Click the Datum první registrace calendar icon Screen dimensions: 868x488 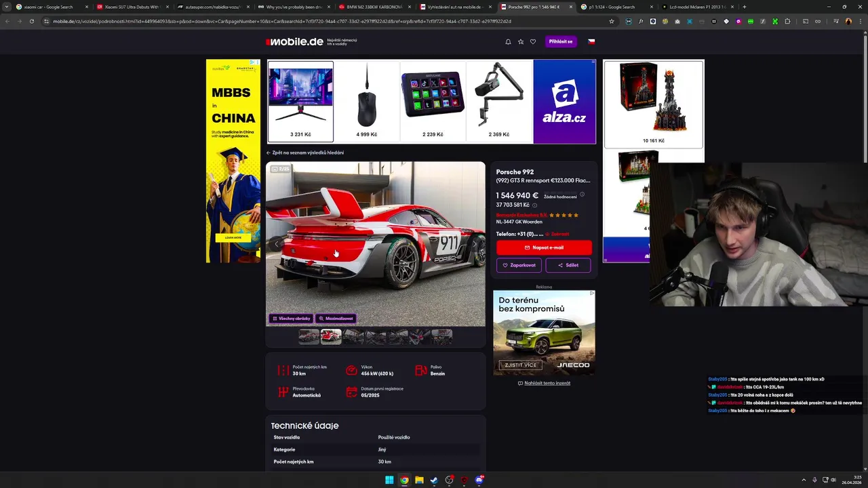[351, 392]
